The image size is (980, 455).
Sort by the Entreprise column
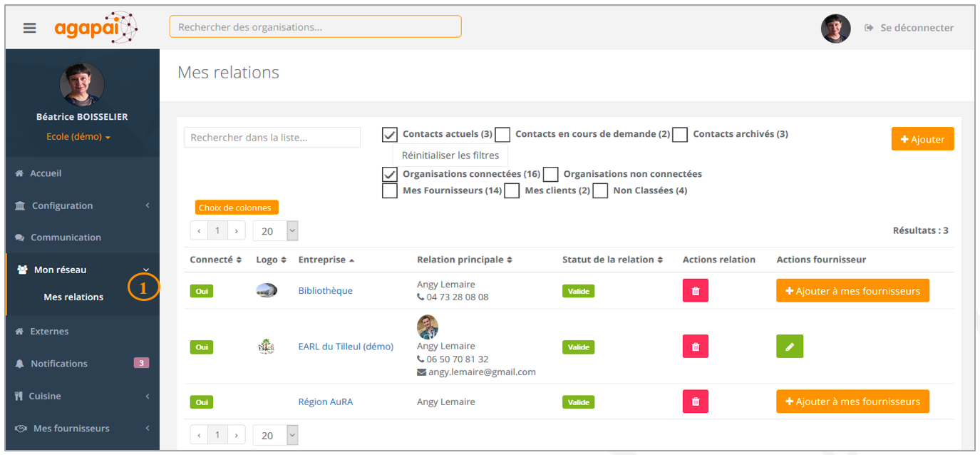[x=327, y=260]
